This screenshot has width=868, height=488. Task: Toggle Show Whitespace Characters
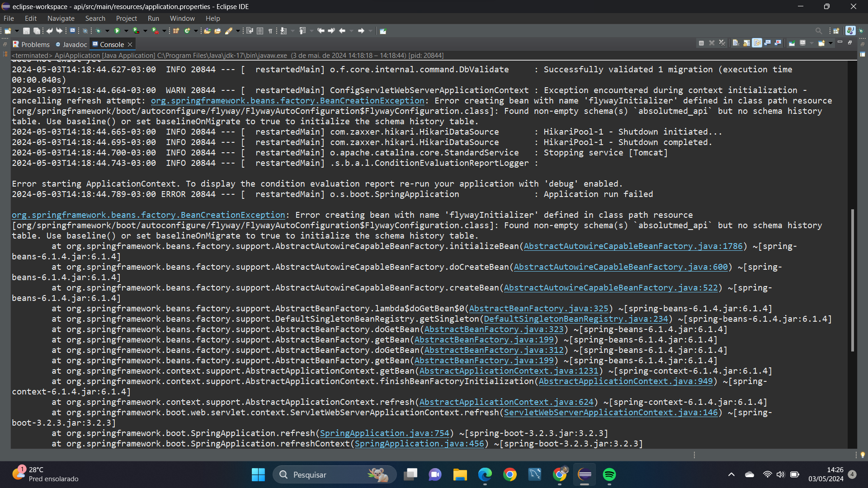(270, 31)
